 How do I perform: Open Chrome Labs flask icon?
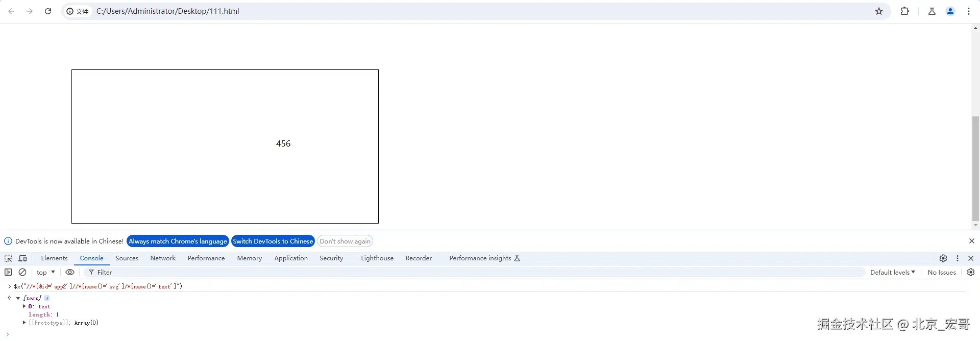(932, 11)
